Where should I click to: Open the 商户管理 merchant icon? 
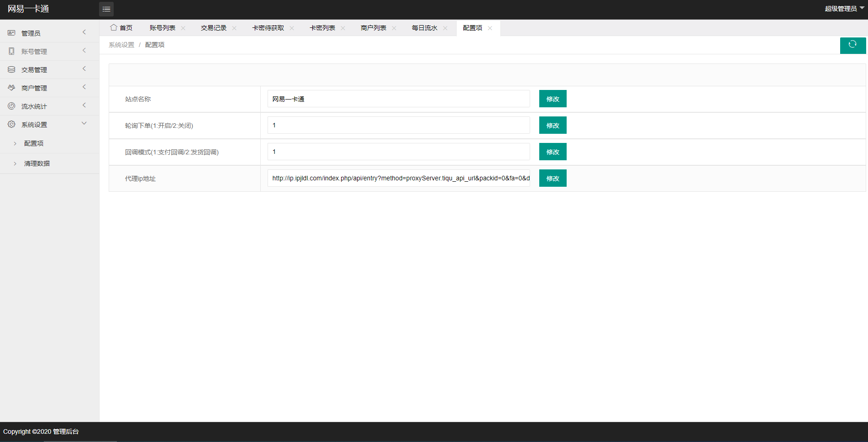click(11, 87)
